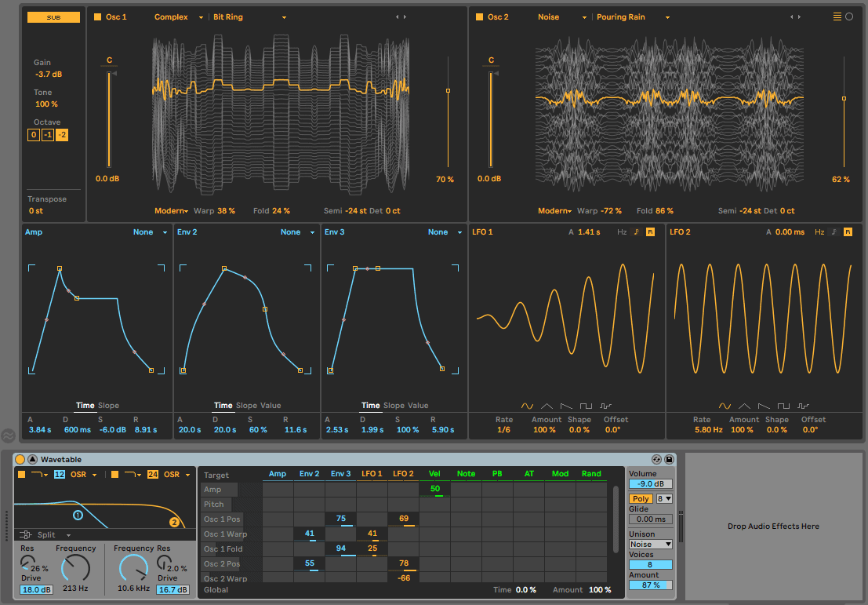Click the Osc 1 wavetable position slider
868x605 pixels.
[x=448, y=90]
